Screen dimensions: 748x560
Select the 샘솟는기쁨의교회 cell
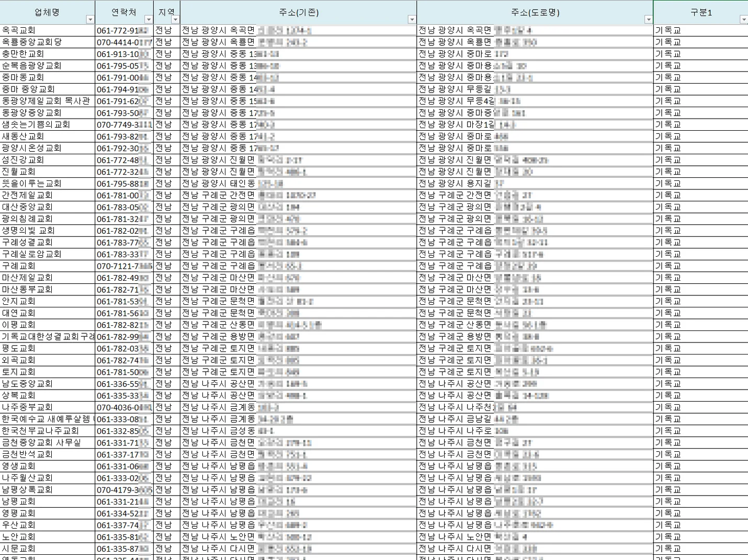(x=48, y=124)
